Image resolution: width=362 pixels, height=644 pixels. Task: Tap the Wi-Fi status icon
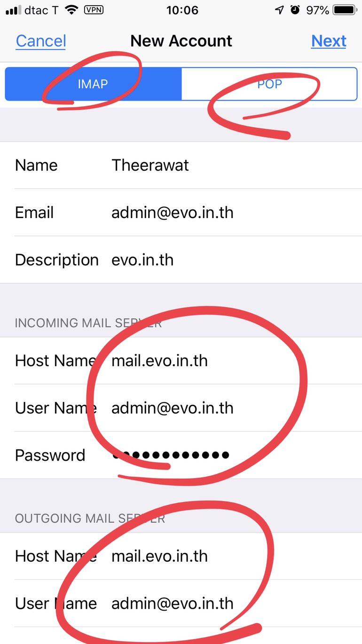71,10
